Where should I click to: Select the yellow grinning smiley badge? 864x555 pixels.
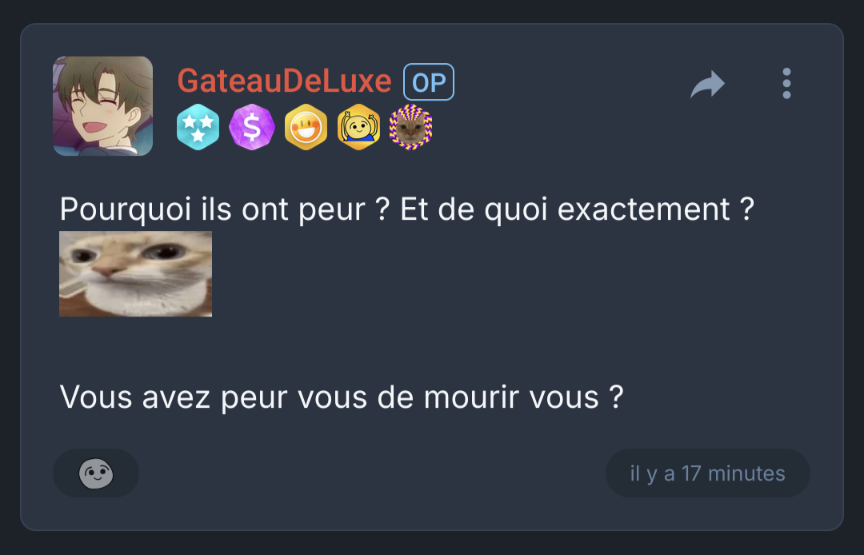(x=306, y=127)
